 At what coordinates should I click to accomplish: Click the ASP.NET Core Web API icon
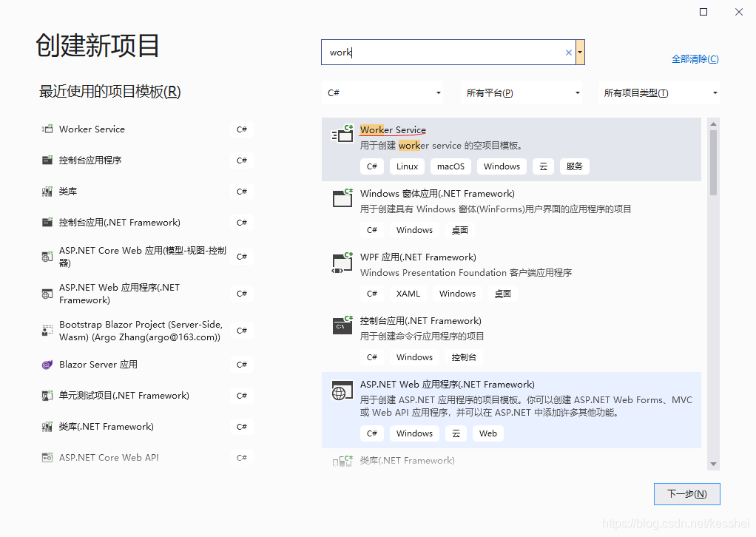click(47, 457)
